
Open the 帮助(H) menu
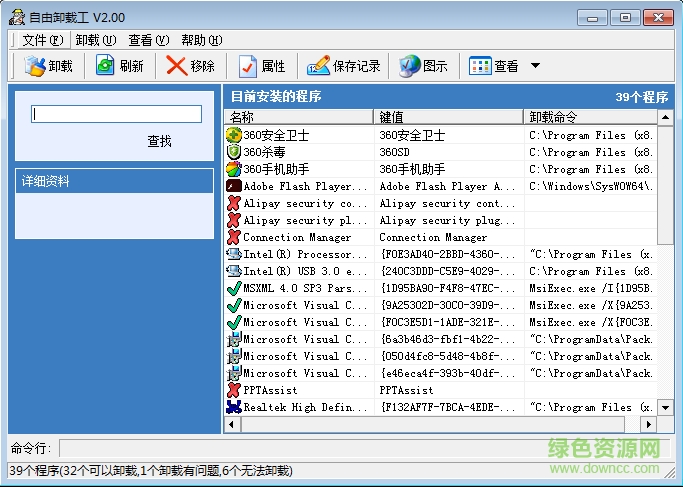point(202,41)
